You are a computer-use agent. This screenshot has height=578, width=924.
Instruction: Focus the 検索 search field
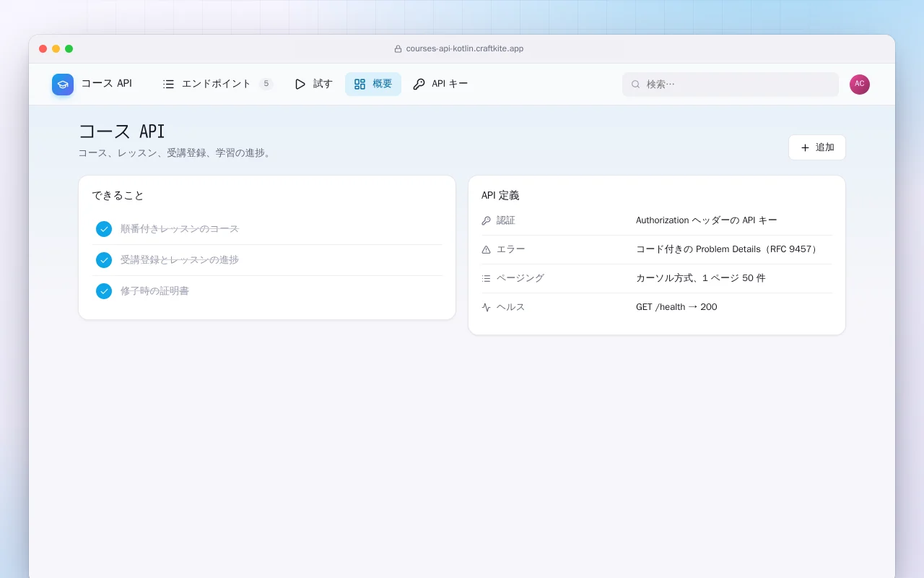point(731,85)
